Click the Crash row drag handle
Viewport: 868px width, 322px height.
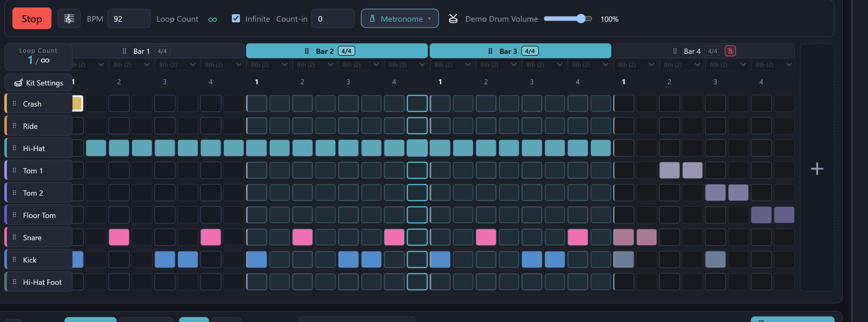coord(14,103)
